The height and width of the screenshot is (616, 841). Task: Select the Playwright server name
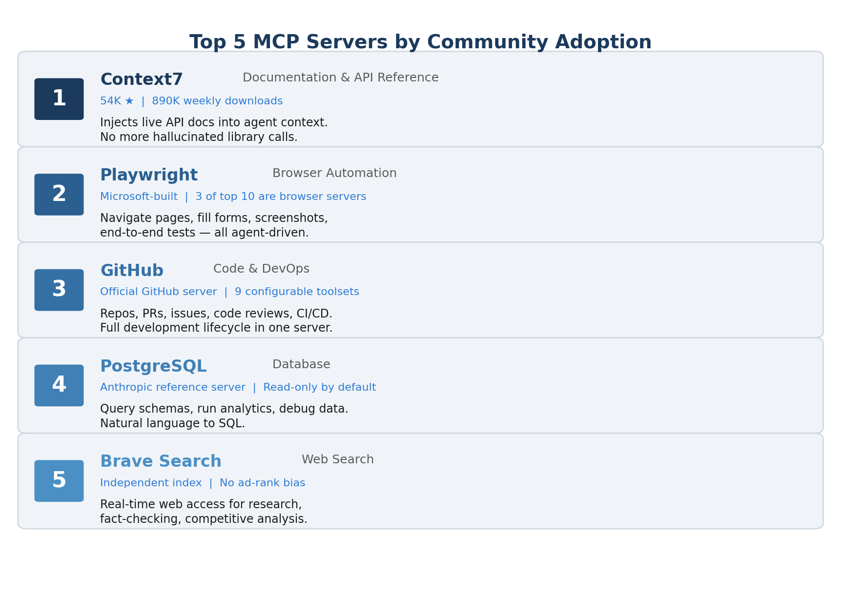point(149,175)
